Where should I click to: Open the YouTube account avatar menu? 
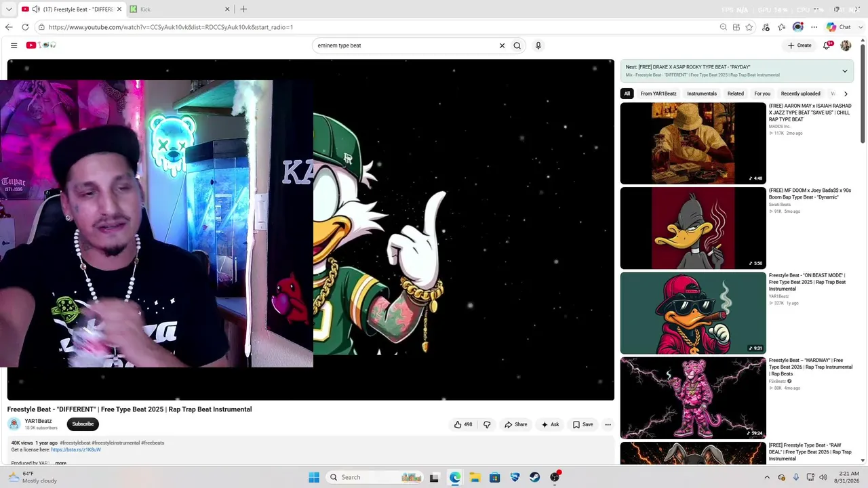click(846, 45)
